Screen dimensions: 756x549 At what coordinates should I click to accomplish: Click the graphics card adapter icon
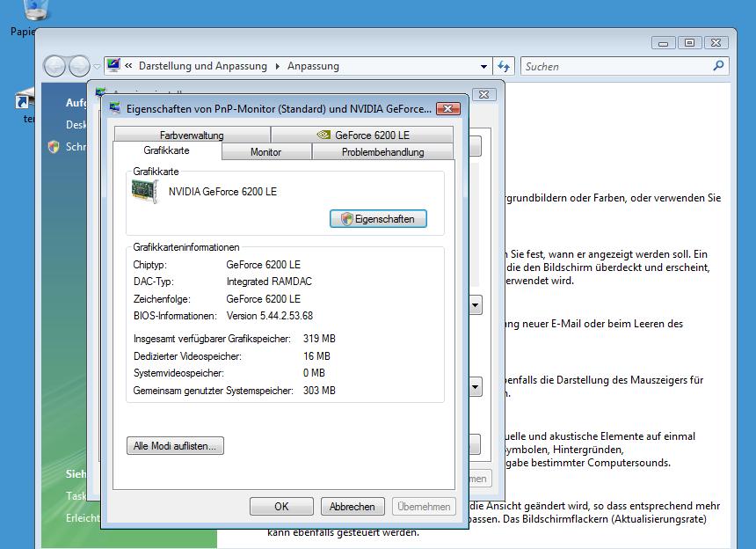[145, 192]
